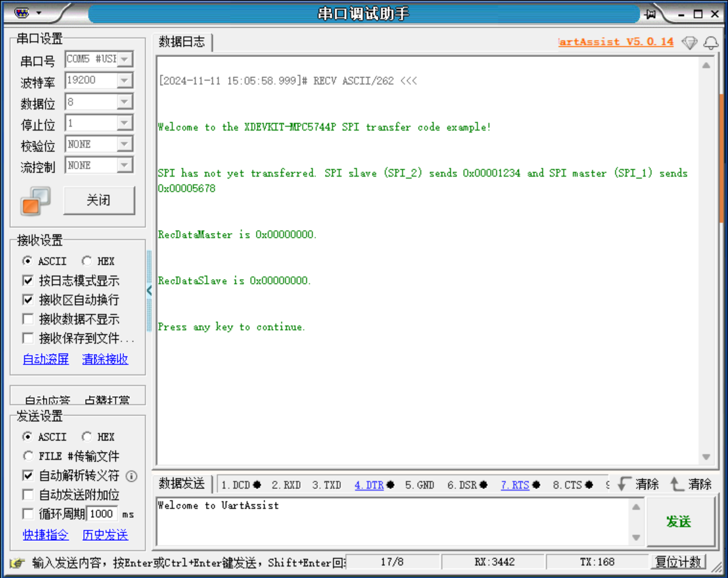
Task: Click the info icon beside escape parsing option
Action: (132, 476)
